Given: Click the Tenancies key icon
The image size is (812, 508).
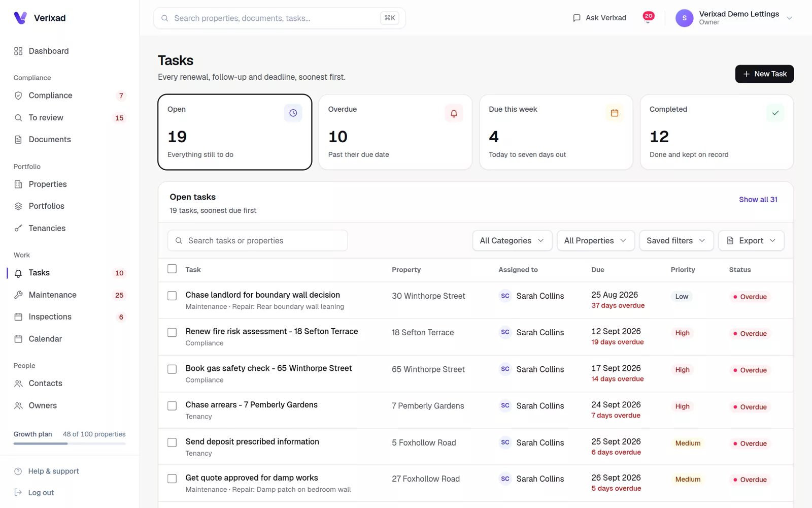Looking at the screenshot, I should point(18,228).
